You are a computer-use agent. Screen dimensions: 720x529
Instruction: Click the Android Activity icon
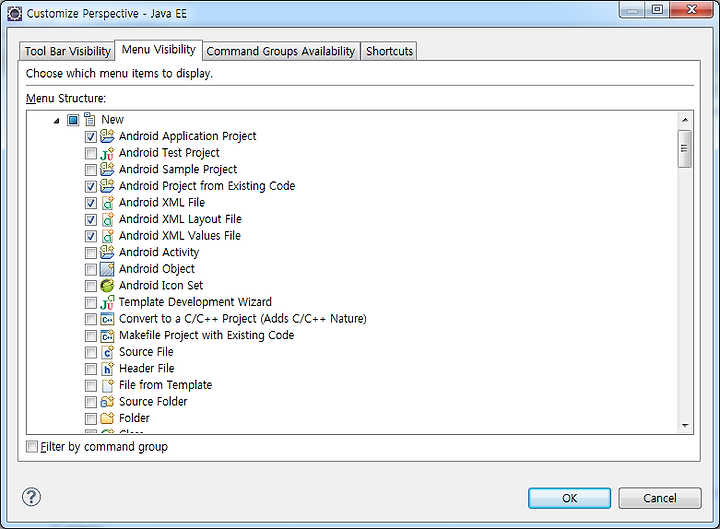pyautogui.click(x=107, y=252)
